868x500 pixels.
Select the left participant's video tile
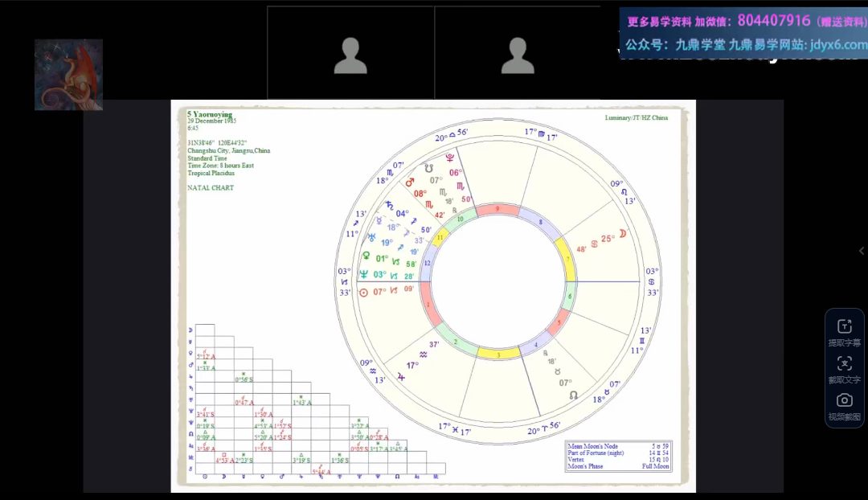pyautogui.click(x=350, y=54)
